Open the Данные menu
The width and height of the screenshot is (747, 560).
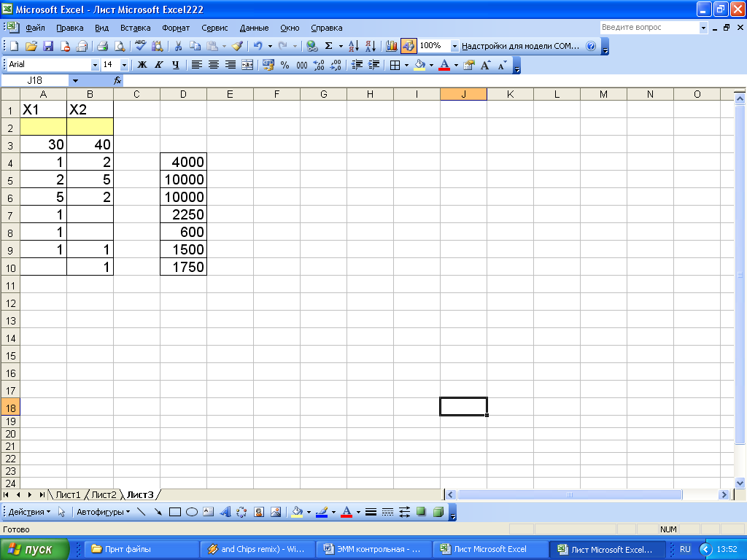pos(254,28)
